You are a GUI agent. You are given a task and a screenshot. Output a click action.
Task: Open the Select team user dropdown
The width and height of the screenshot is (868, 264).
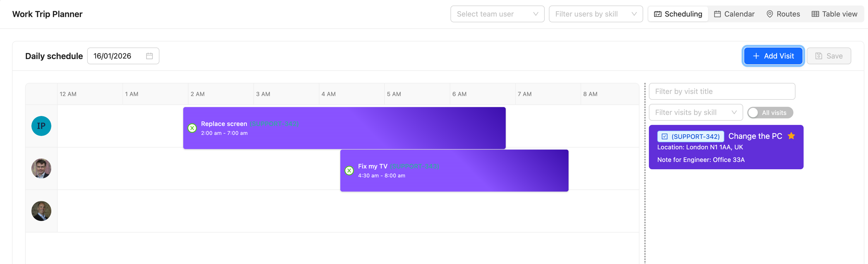497,14
